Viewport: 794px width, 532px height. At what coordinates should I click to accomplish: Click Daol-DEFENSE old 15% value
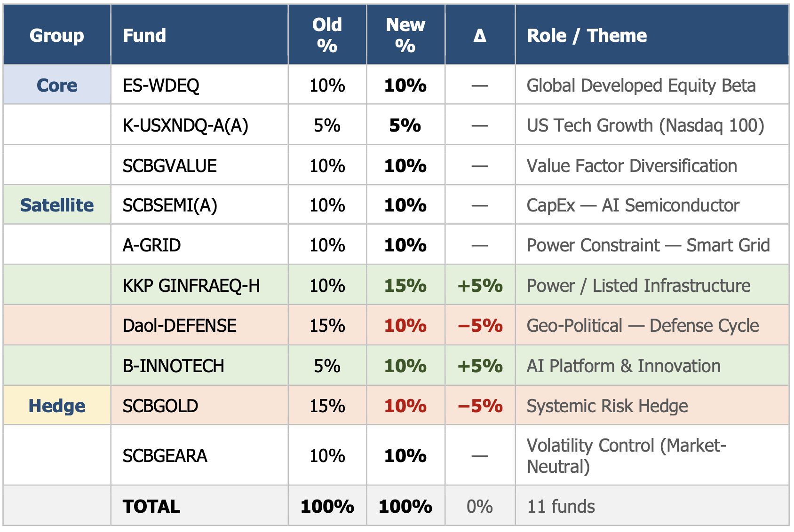pyautogui.click(x=327, y=325)
